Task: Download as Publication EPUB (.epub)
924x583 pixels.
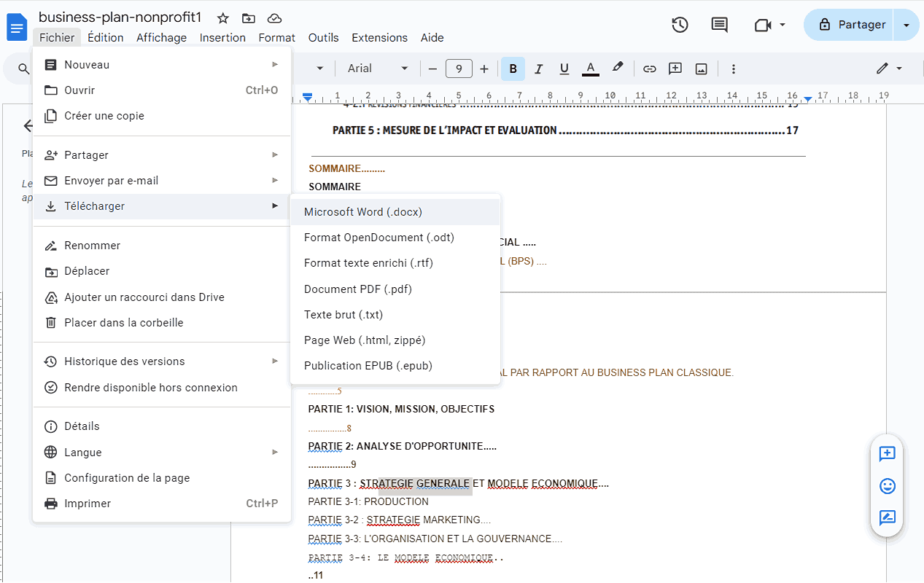Action: click(x=395, y=366)
